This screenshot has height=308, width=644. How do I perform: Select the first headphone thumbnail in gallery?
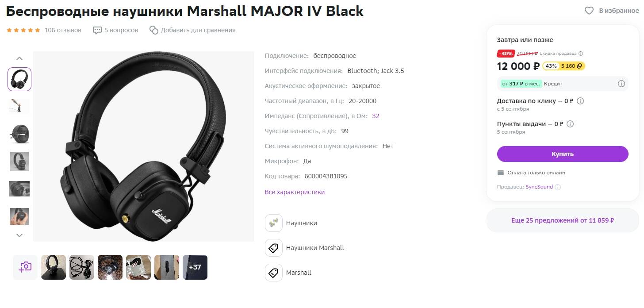coord(19,79)
